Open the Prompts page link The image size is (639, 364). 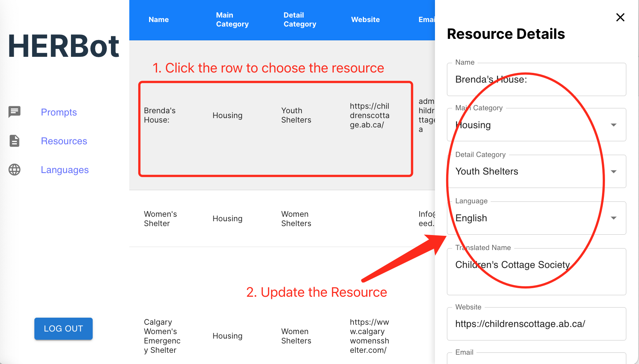point(59,112)
